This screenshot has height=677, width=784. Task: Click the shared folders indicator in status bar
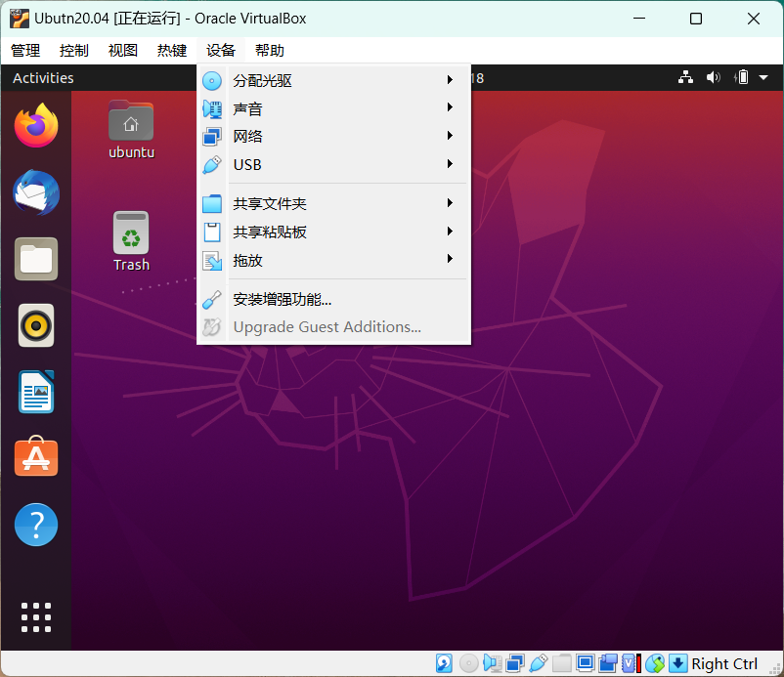pyautogui.click(x=561, y=663)
